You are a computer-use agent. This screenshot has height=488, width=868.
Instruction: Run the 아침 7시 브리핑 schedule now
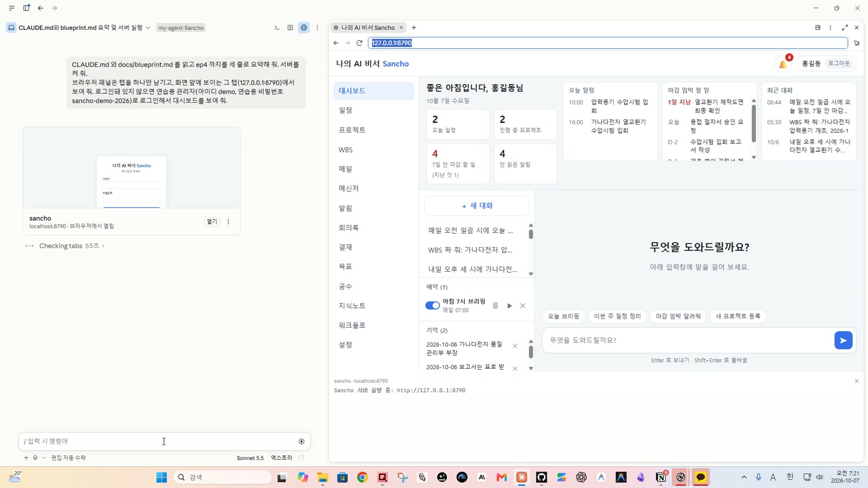coord(509,306)
